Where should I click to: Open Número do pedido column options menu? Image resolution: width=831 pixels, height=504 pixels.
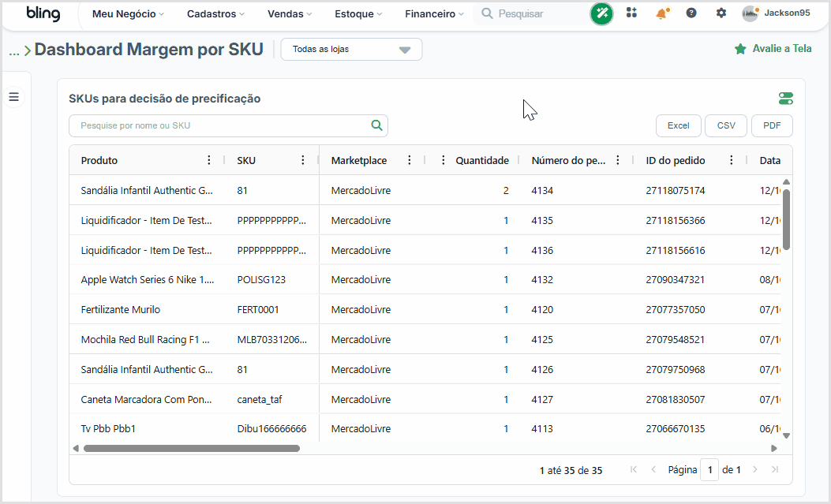[617, 160]
